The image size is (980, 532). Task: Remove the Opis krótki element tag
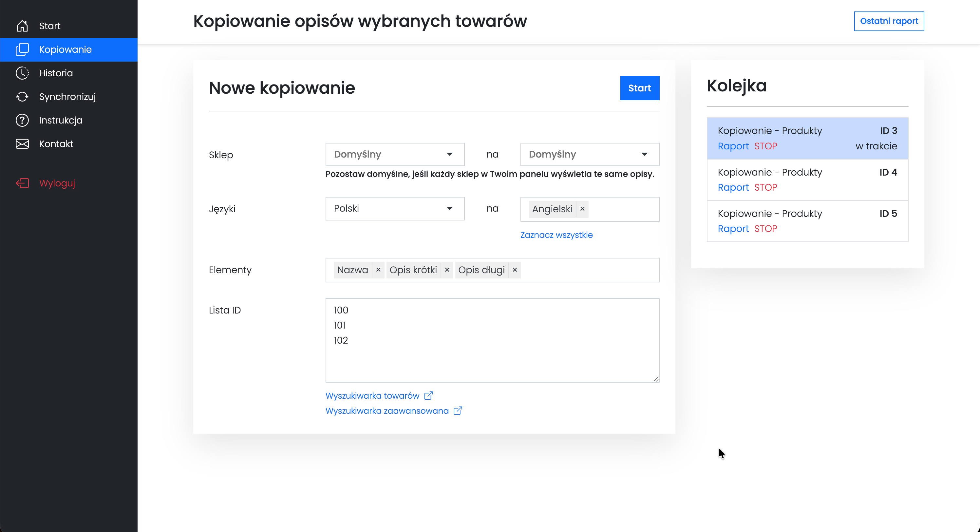(447, 270)
